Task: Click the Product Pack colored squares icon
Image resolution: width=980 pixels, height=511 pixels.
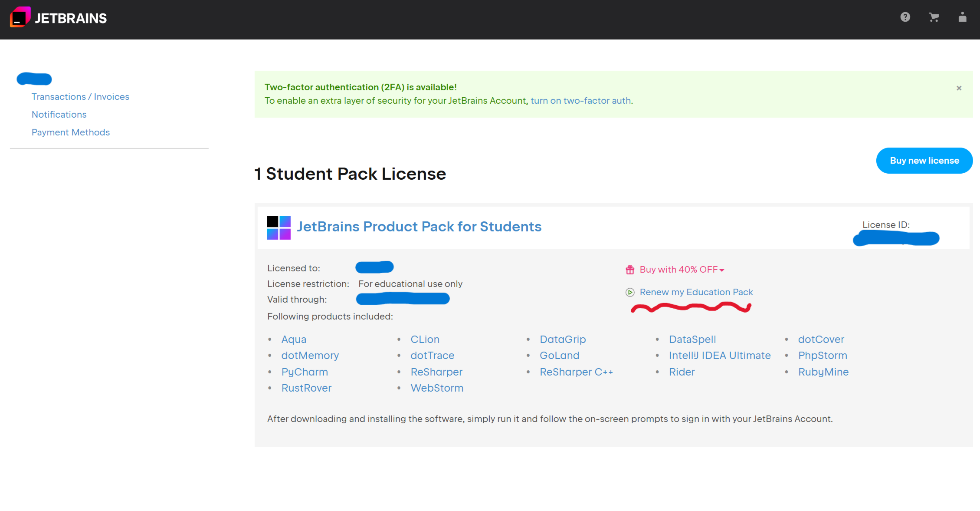Action: pos(279,227)
